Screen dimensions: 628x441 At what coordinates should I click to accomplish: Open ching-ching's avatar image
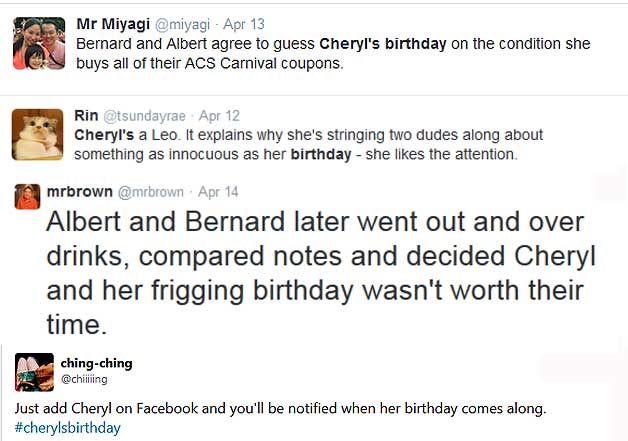(x=34, y=372)
